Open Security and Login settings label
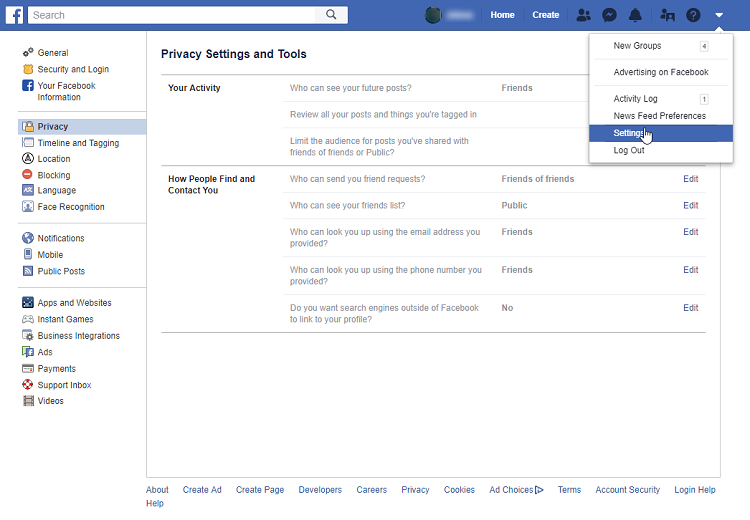 tap(73, 69)
